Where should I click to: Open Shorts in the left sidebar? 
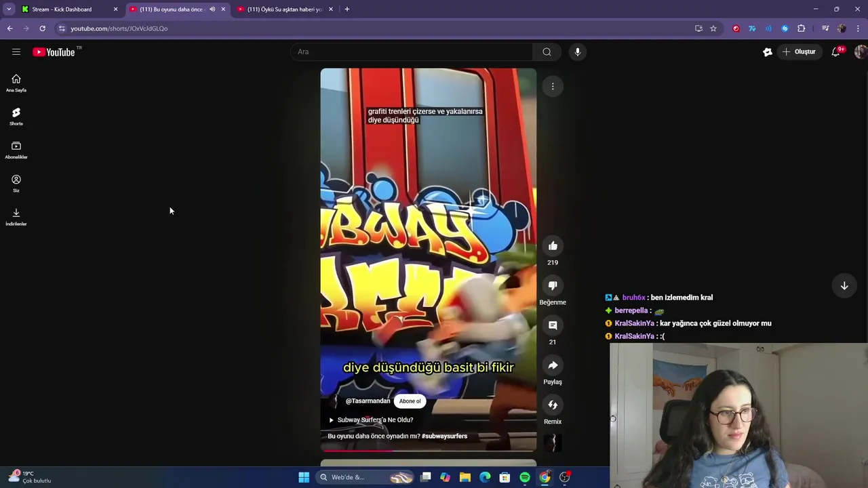16,117
